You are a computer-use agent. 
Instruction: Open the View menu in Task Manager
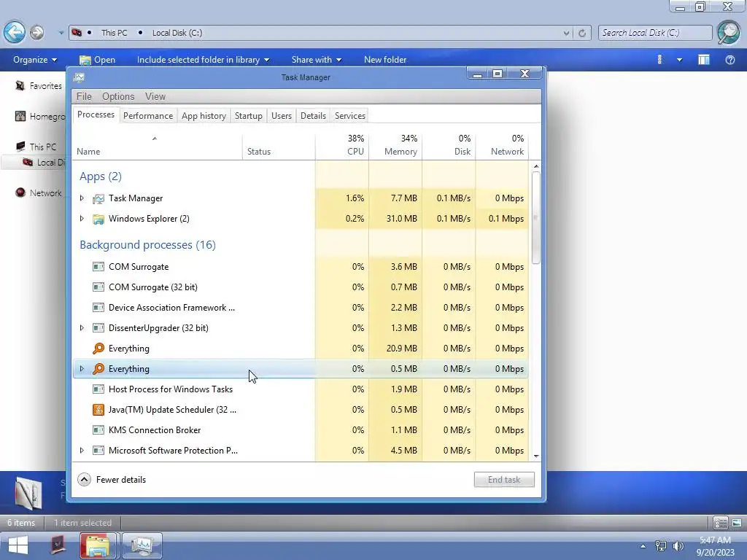pyautogui.click(x=155, y=97)
